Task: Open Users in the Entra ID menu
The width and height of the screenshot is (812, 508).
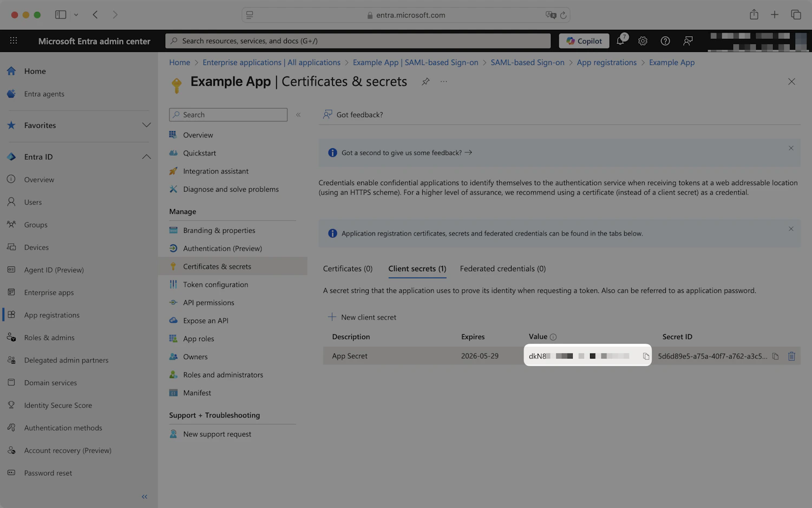Action: pos(32,202)
